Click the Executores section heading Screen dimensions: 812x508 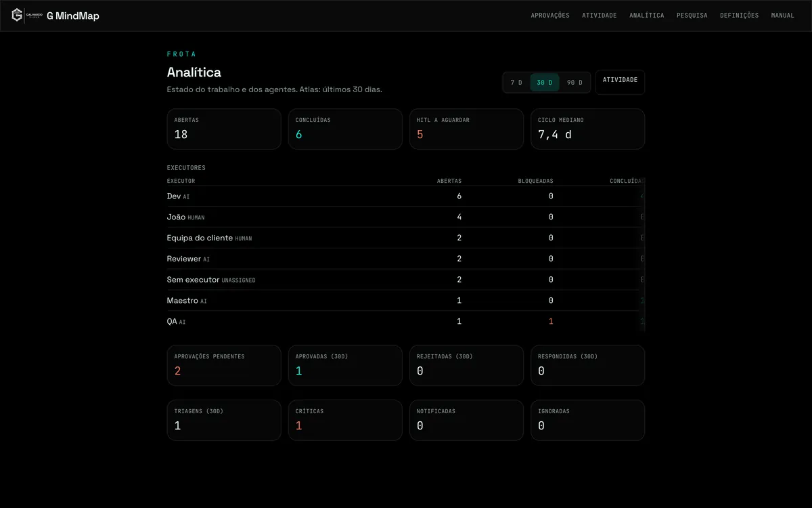click(x=186, y=168)
